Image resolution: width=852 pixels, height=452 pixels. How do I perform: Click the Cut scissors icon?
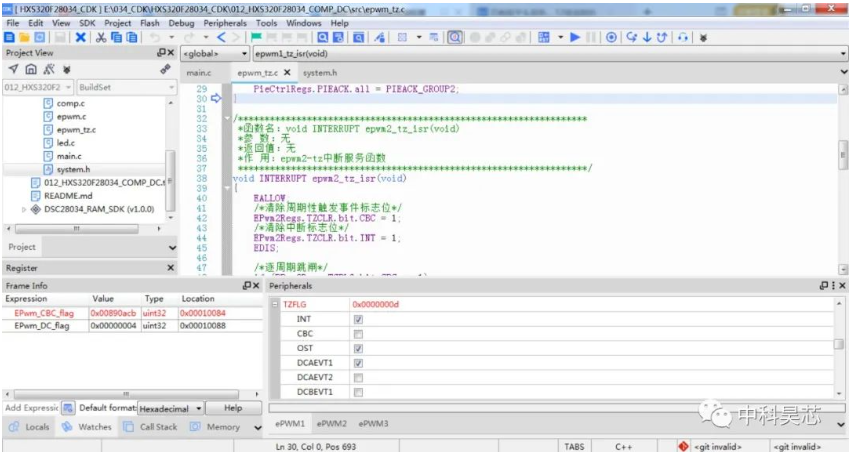click(101, 37)
